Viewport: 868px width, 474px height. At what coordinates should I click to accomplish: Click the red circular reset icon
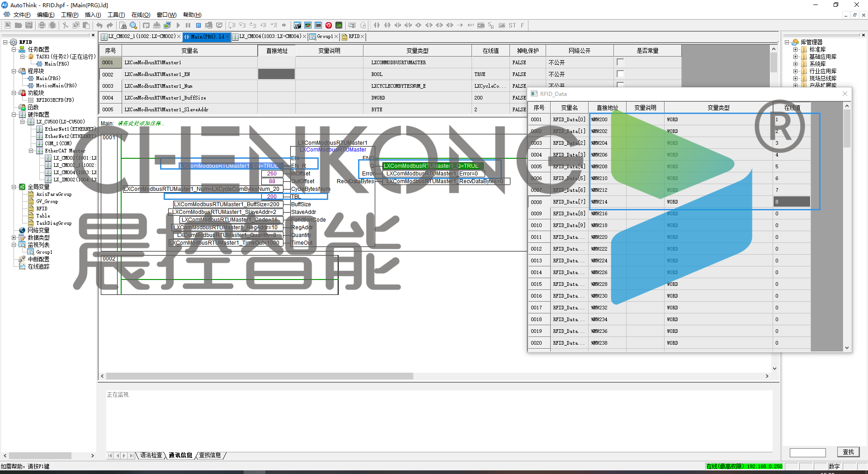pos(329,25)
